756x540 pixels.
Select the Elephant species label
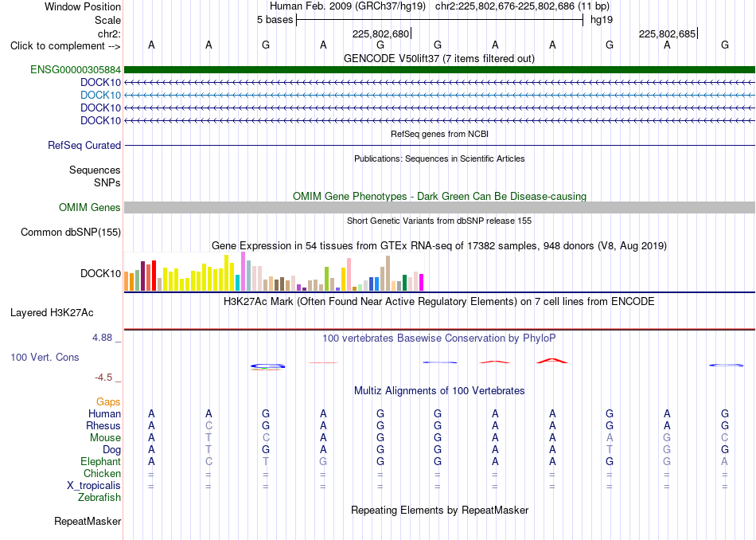click(x=101, y=461)
